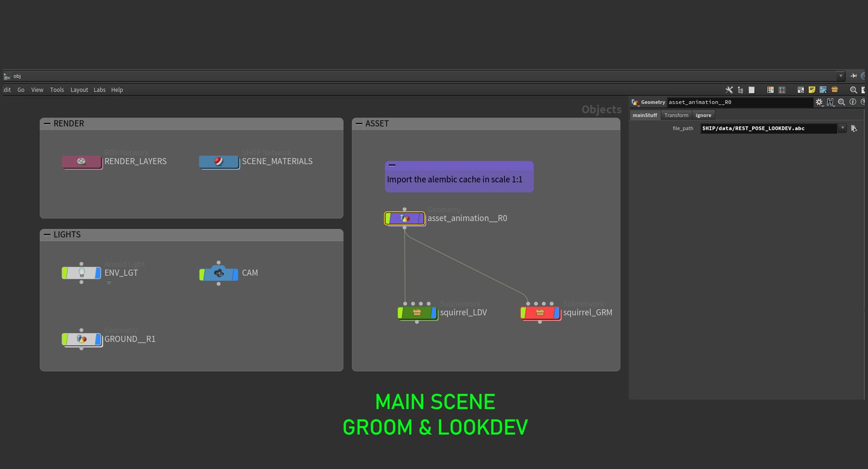Toggle the green flag on asset_animation__R0 node
Viewport: 868px width, 469px height.
(x=388, y=218)
